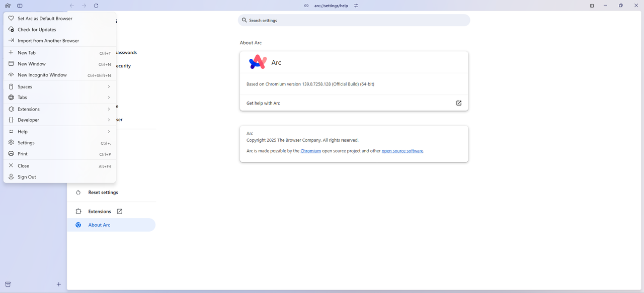
Task: Click the Arc logo menu icon
Action: pos(8,6)
